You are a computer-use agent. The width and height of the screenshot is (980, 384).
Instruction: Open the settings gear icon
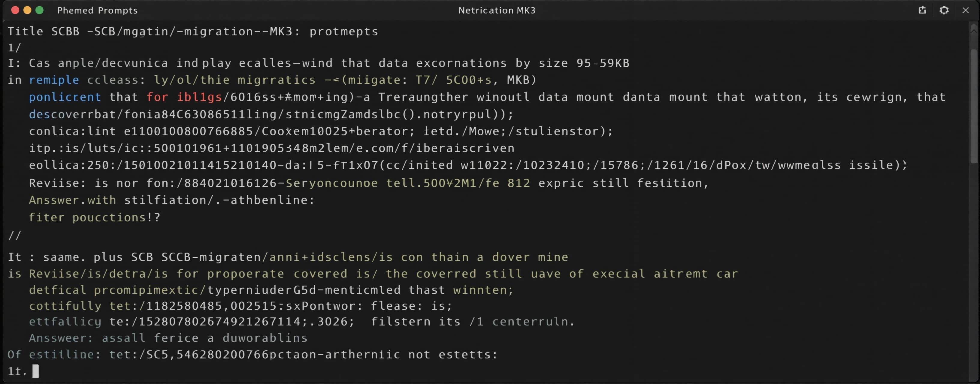[x=944, y=10]
